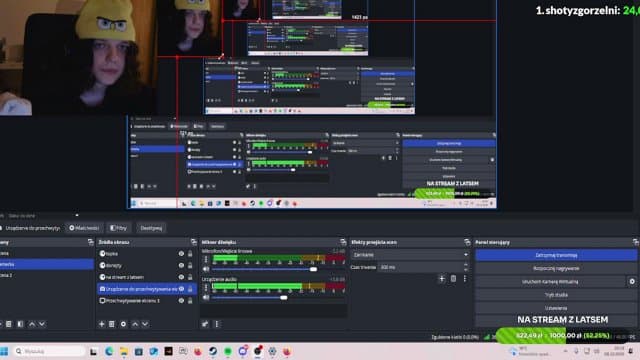
Task: Start recording with Rozpocznij nagrywanie
Action: point(556,269)
